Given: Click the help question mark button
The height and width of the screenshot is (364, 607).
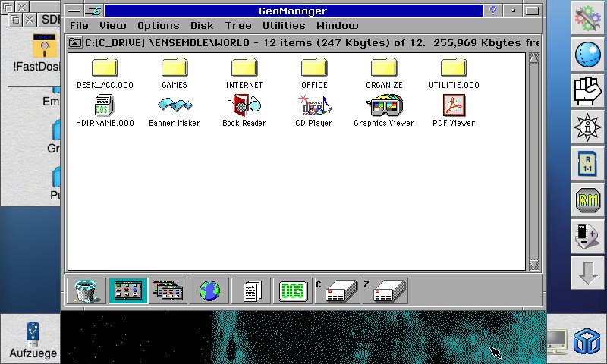Looking at the screenshot, I should pyautogui.click(x=494, y=11).
